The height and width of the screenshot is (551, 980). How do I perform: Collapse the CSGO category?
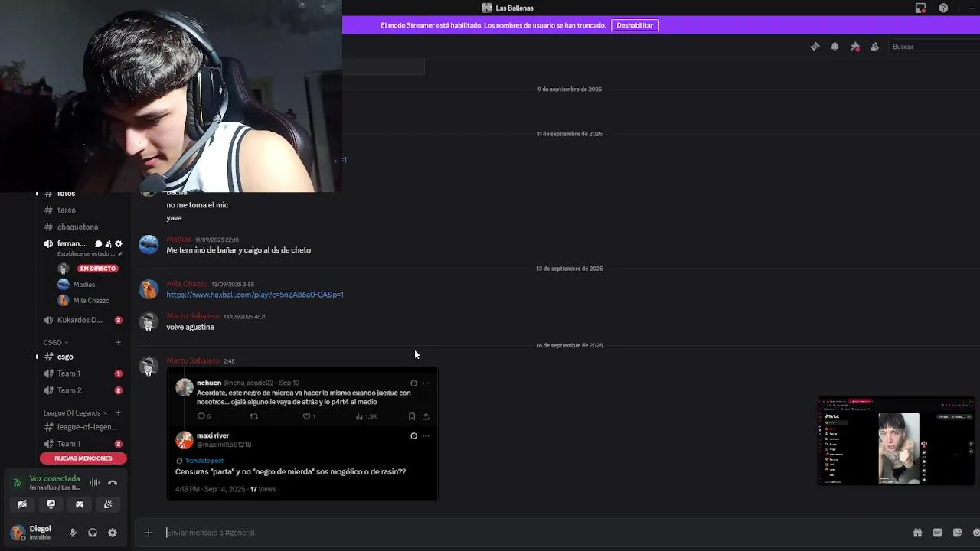[x=56, y=343]
